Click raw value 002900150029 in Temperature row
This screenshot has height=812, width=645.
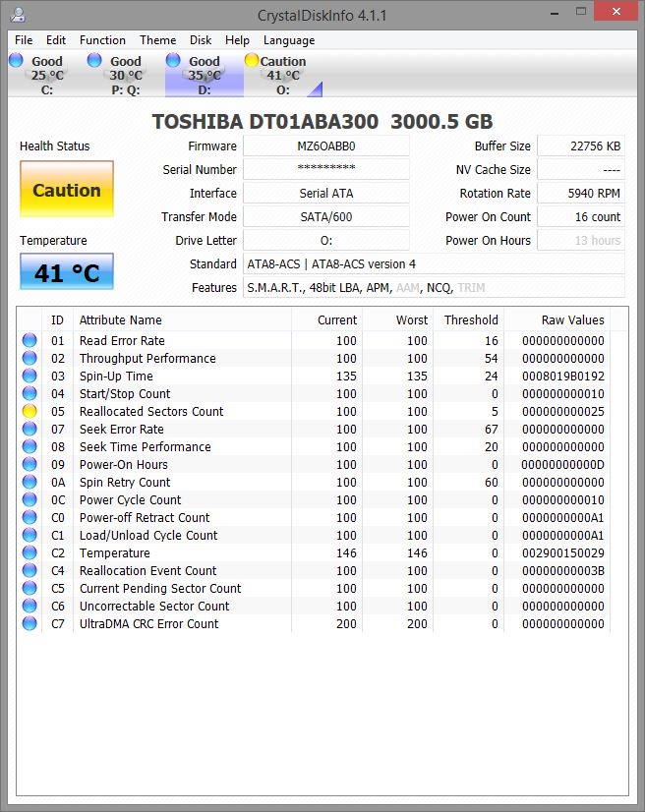click(x=562, y=553)
